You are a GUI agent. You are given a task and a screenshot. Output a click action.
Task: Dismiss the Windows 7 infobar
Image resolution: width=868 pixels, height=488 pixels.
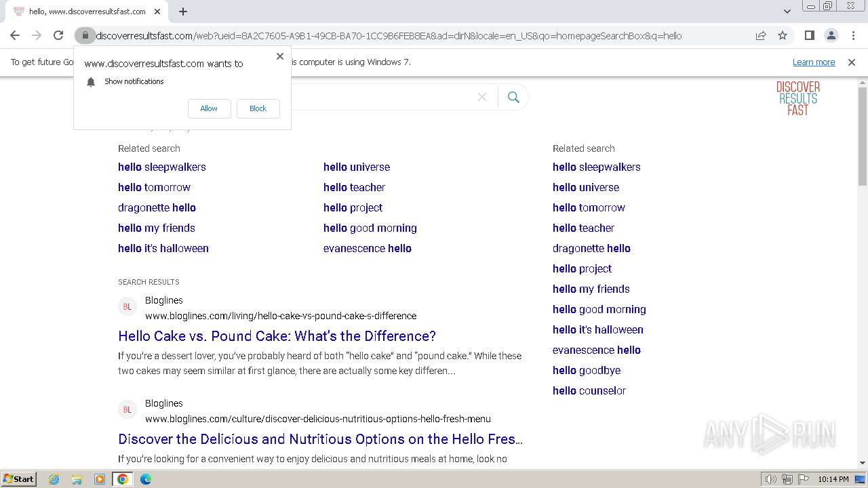pyautogui.click(x=852, y=62)
